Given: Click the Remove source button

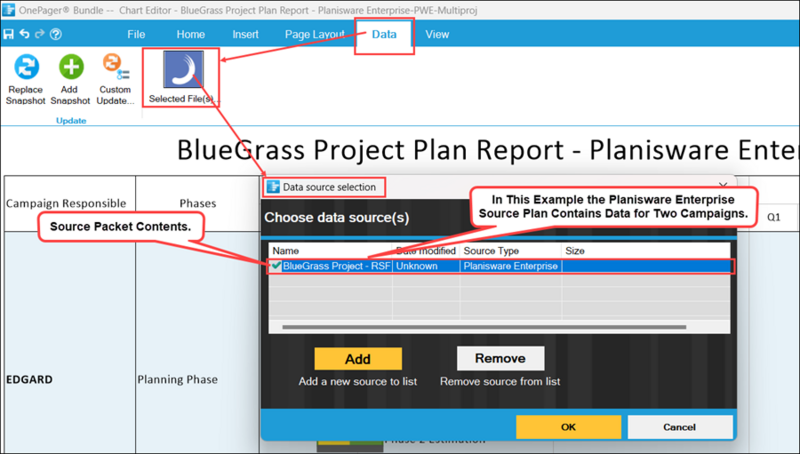Looking at the screenshot, I should click(500, 358).
